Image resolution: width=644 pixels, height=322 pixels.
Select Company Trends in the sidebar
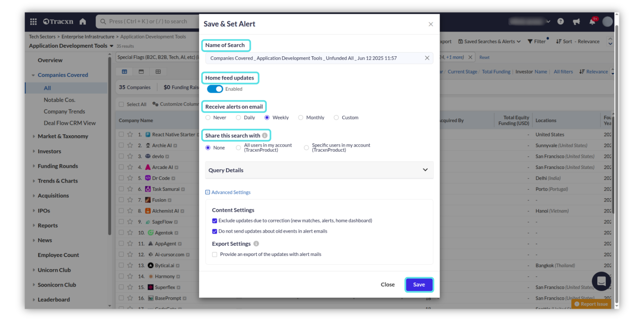point(64,111)
